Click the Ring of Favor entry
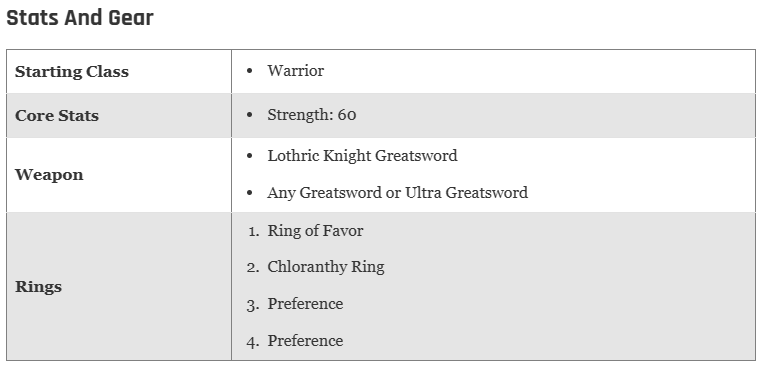765x370 pixels. tap(315, 230)
